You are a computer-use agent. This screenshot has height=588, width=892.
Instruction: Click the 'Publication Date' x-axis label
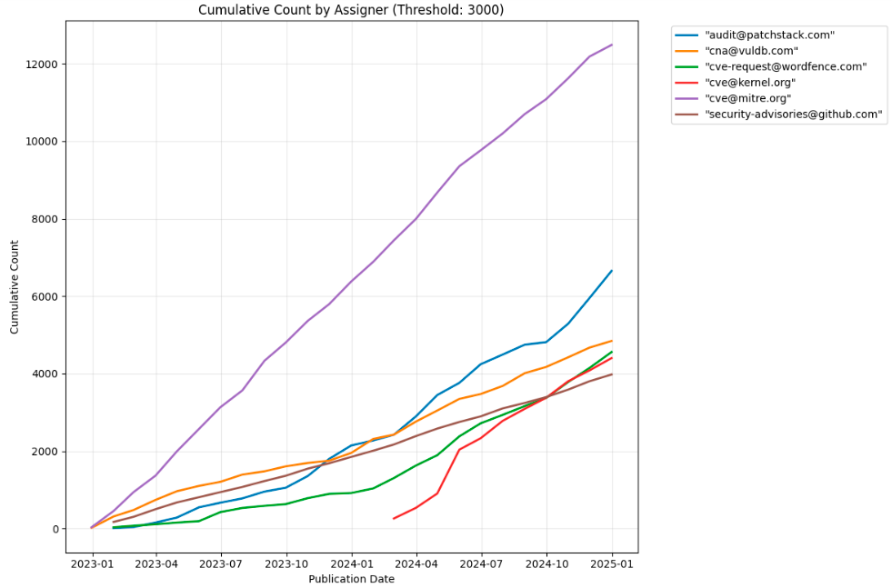coord(352,579)
